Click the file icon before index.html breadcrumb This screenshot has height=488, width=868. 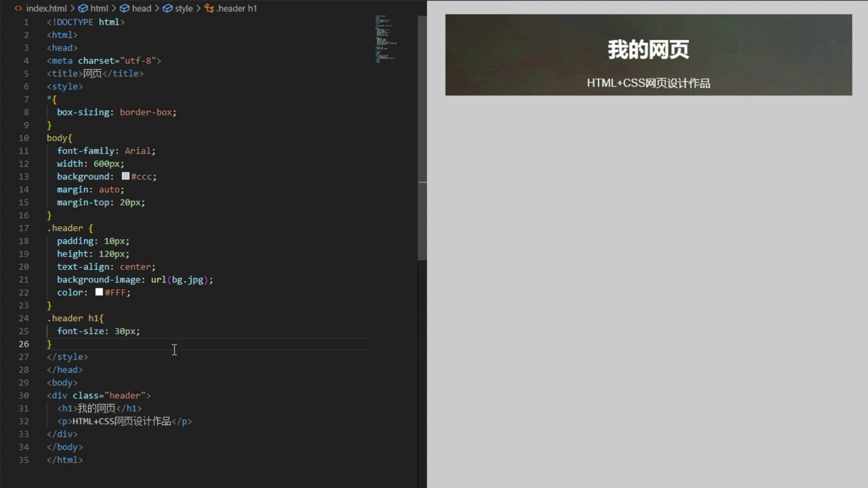click(18, 8)
